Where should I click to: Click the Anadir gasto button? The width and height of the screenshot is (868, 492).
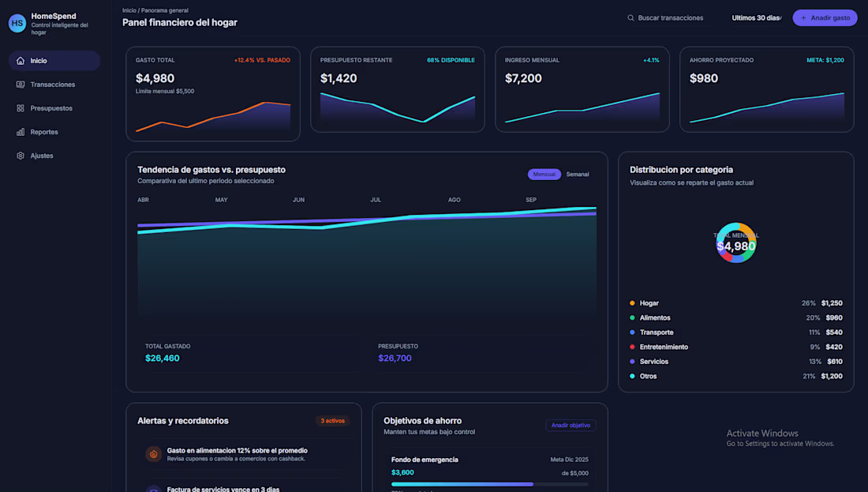point(825,18)
